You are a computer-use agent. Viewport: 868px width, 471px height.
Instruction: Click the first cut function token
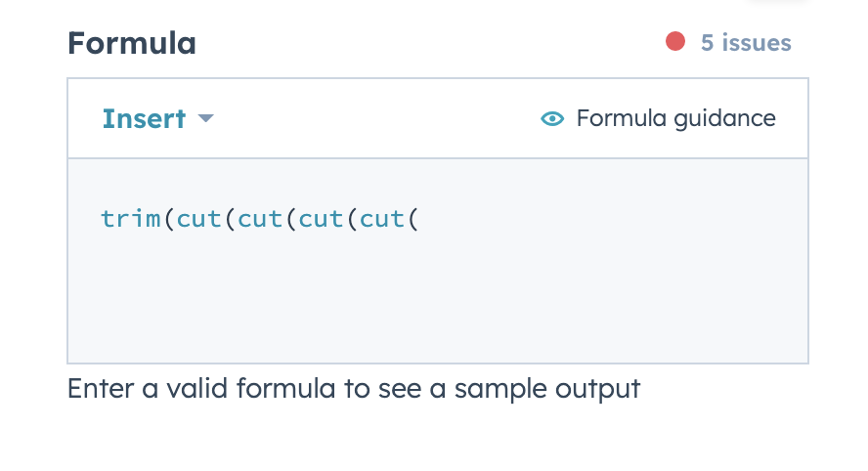pos(198,218)
